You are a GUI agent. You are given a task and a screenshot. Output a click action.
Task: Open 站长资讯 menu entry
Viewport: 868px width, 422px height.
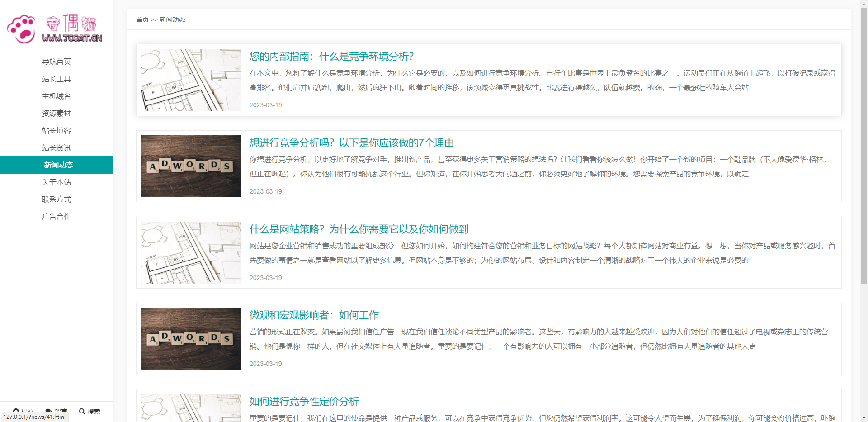click(57, 147)
